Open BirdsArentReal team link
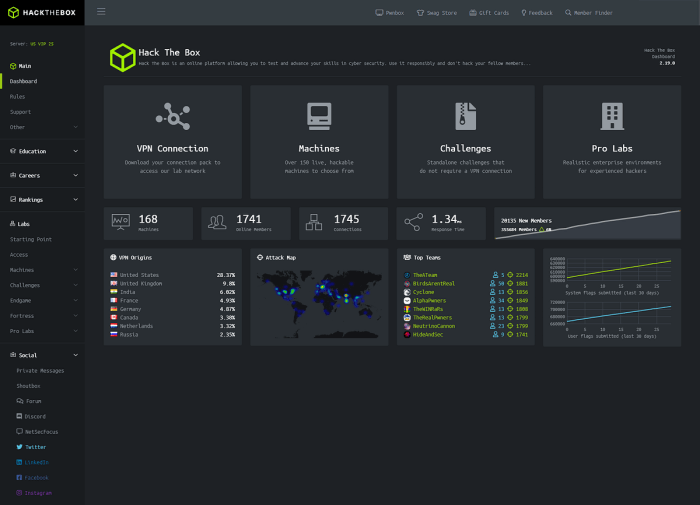 (434, 284)
